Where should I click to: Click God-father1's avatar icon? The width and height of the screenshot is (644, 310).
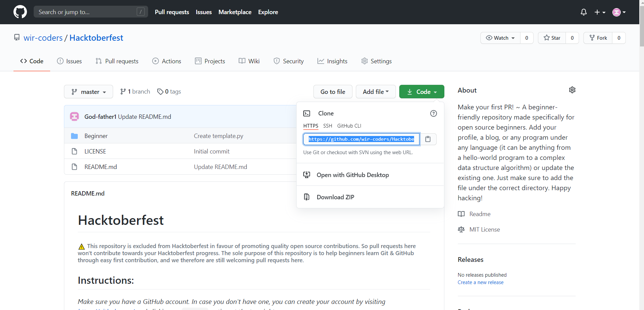74,116
